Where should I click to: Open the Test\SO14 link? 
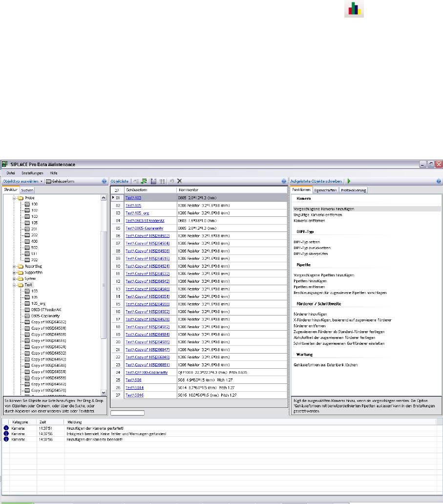[x=134, y=388]
